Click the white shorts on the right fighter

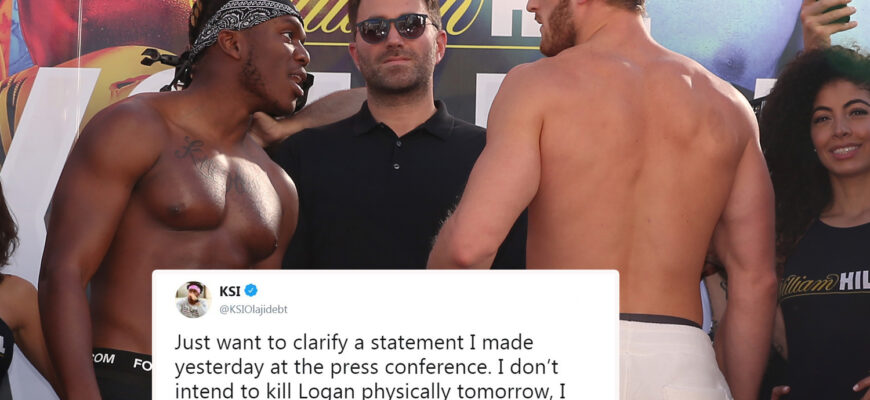(674, 361)
